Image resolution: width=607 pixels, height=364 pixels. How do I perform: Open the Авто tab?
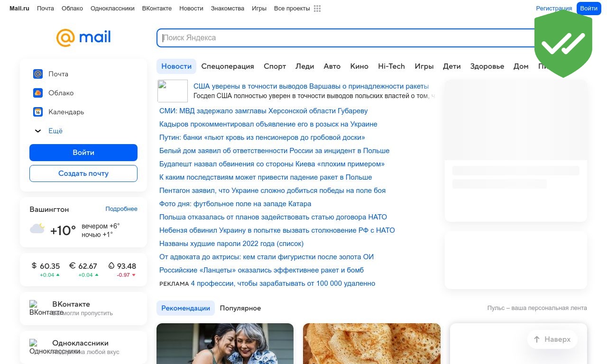click(x=332, y=66)
